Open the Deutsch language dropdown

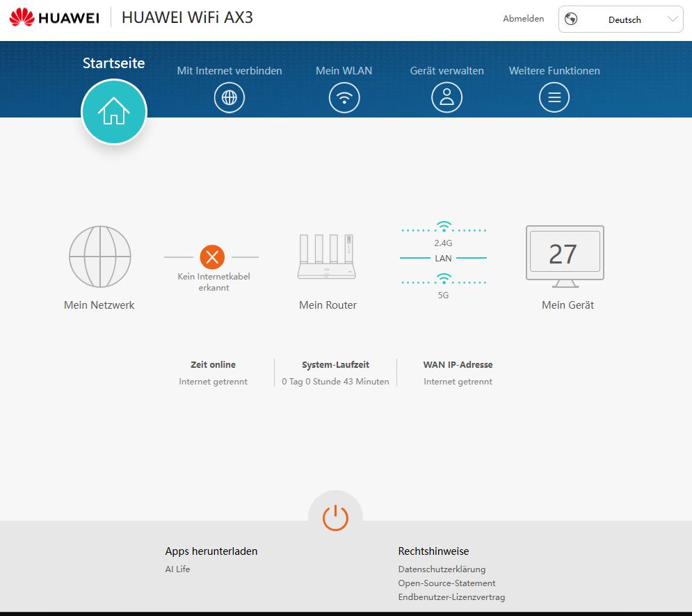point(621,19)
